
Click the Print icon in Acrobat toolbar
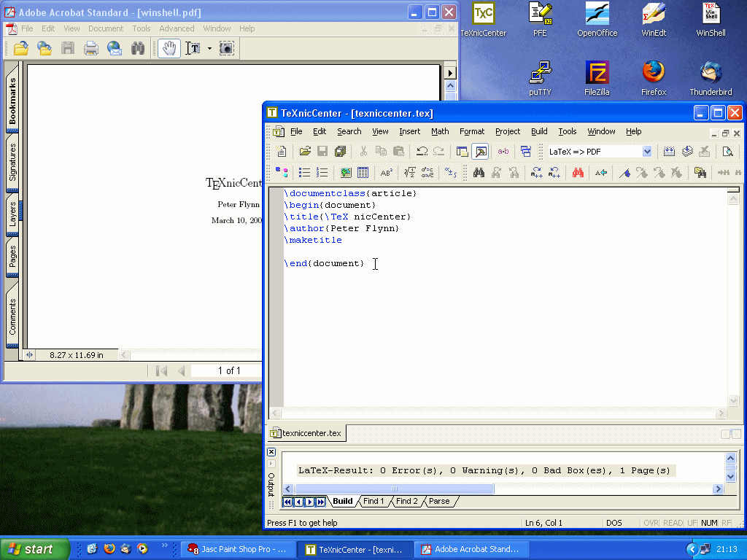[91, 49]
